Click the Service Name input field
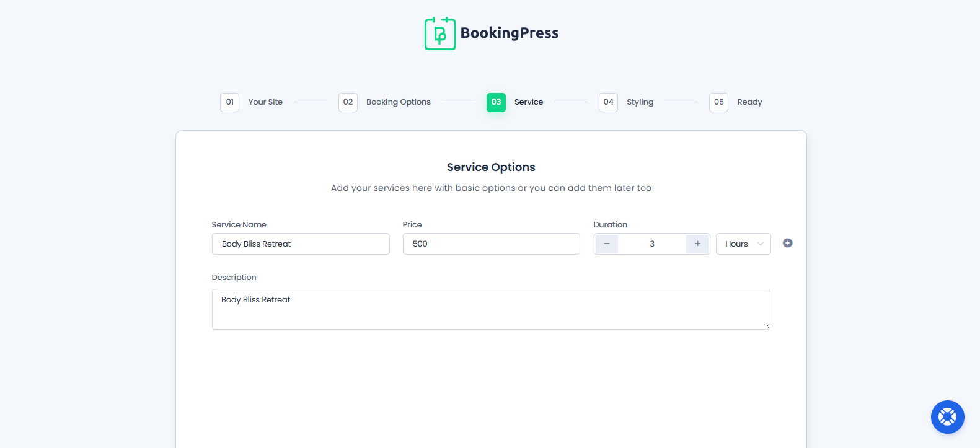This screenshot has width=980, height=448. (x=301, y=244)
